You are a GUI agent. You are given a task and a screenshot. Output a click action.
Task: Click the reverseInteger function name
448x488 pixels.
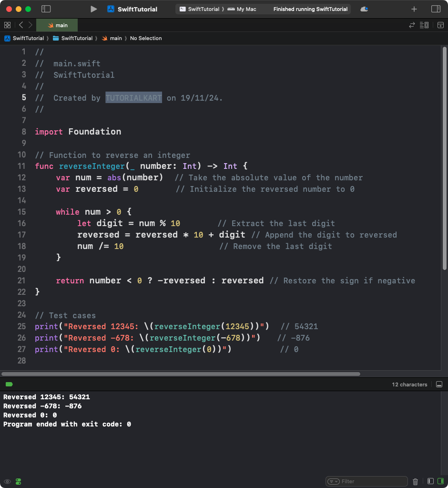(x=92, y=166)
